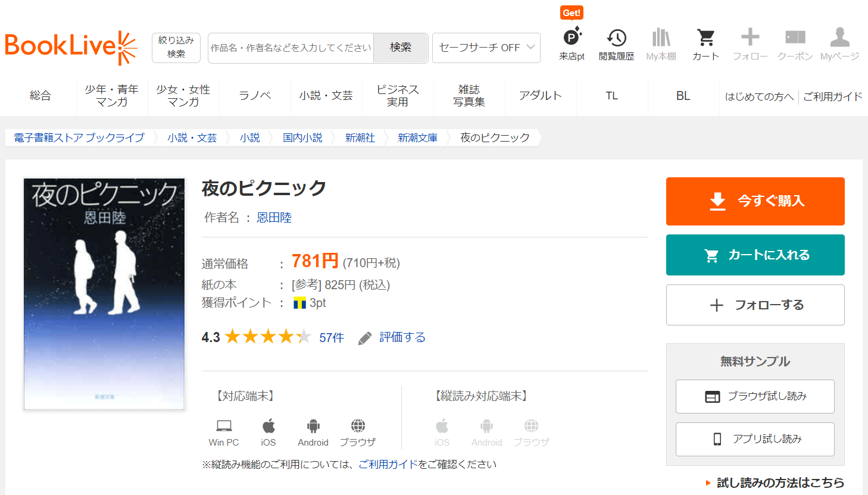868x495 pixels.
Task: Open the My本棚 bookshelf icon
Action: (661, 39)
